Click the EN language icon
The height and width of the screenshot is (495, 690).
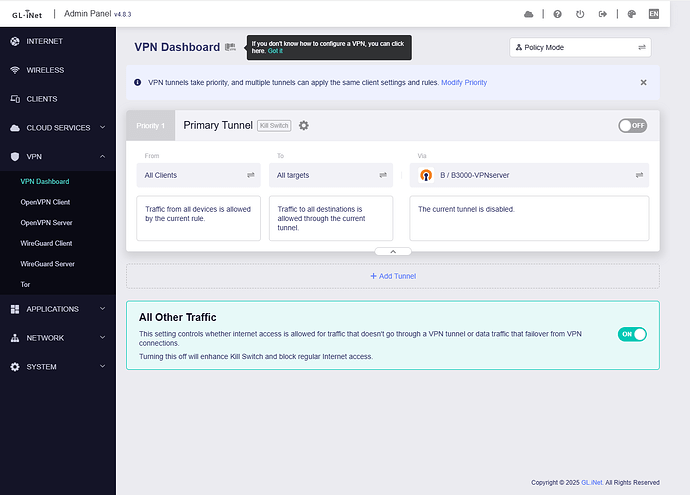(x=654, y=14)
